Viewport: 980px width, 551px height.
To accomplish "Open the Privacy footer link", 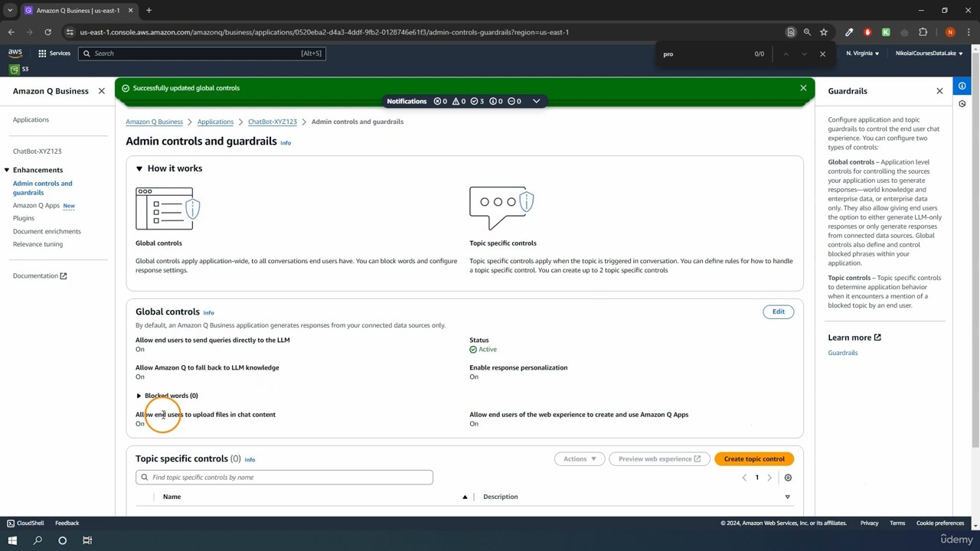I will click(x=869, y=523).
